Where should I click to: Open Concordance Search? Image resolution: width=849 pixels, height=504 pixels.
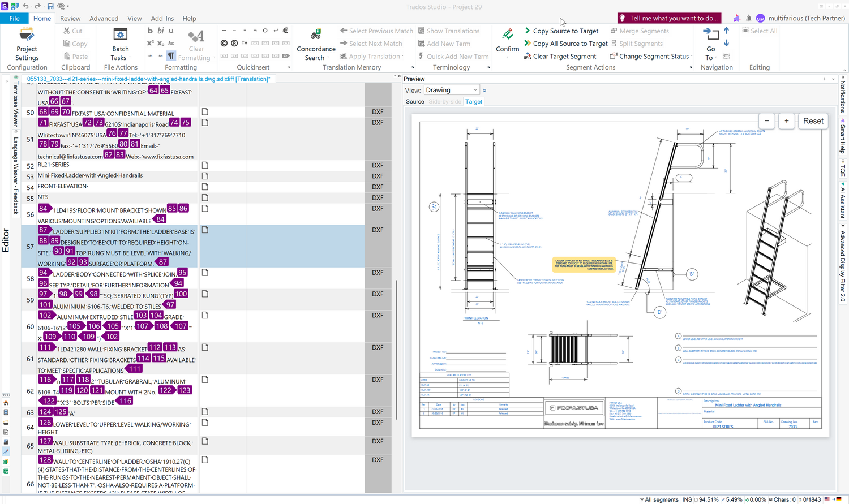pyautogui.click(x=316, y=44)
